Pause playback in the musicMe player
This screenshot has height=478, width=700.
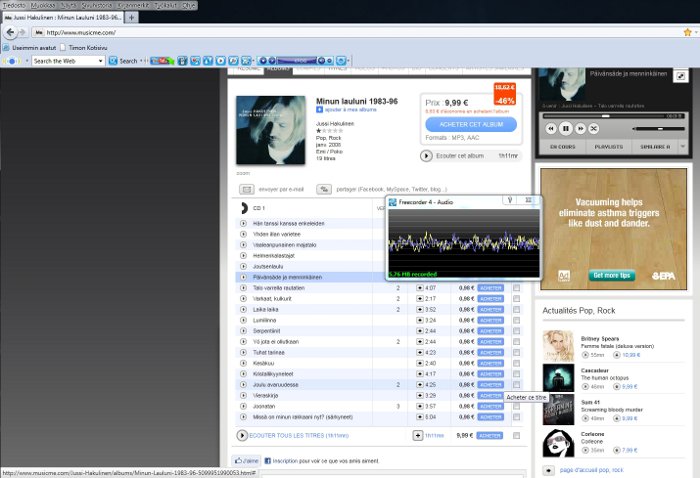(566, 129)
